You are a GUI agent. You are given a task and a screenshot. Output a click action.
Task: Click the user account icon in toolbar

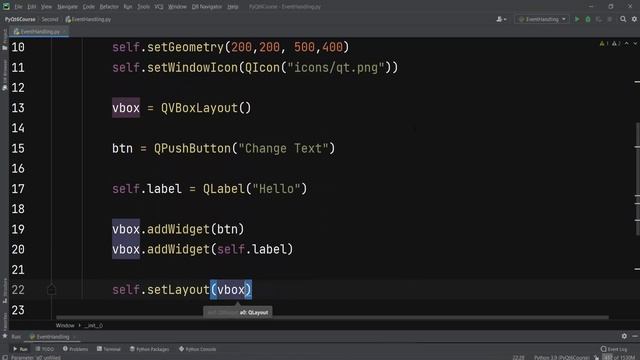point(501,19)
